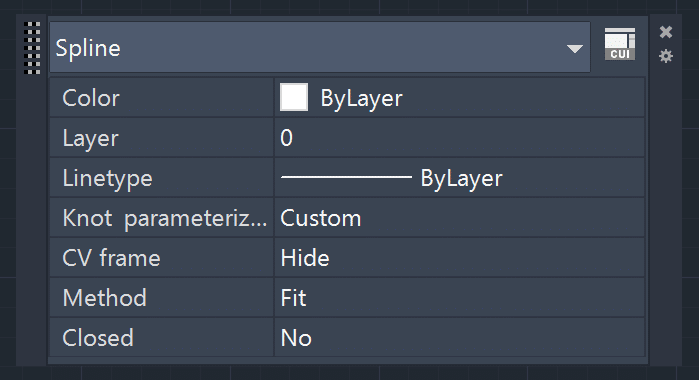
Task: Select the Linetype ByLayer value
Action: (461, 178)
